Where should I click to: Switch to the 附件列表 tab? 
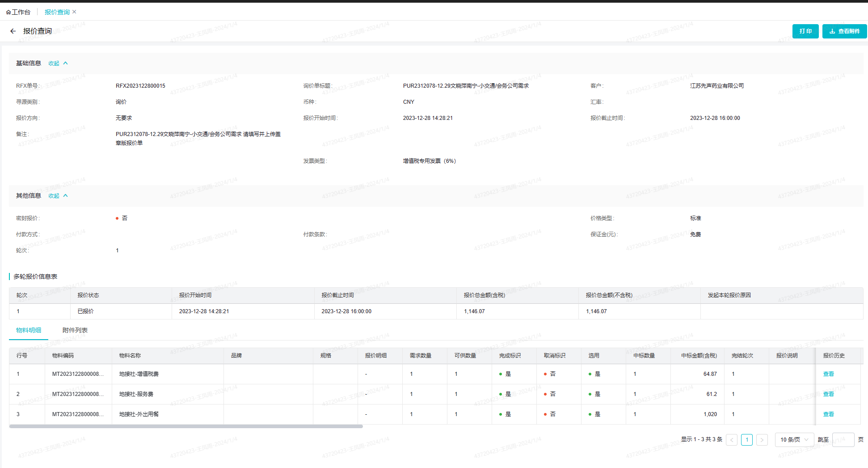[x=75, y=330]
